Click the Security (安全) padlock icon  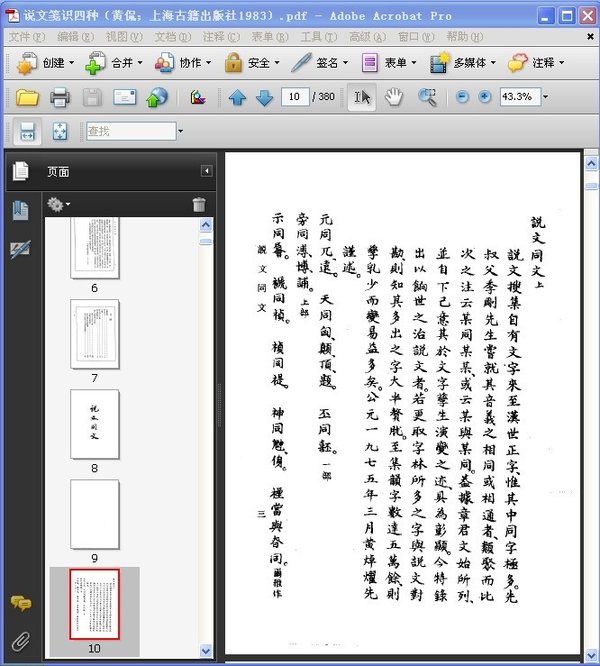(x=233, y=63)
